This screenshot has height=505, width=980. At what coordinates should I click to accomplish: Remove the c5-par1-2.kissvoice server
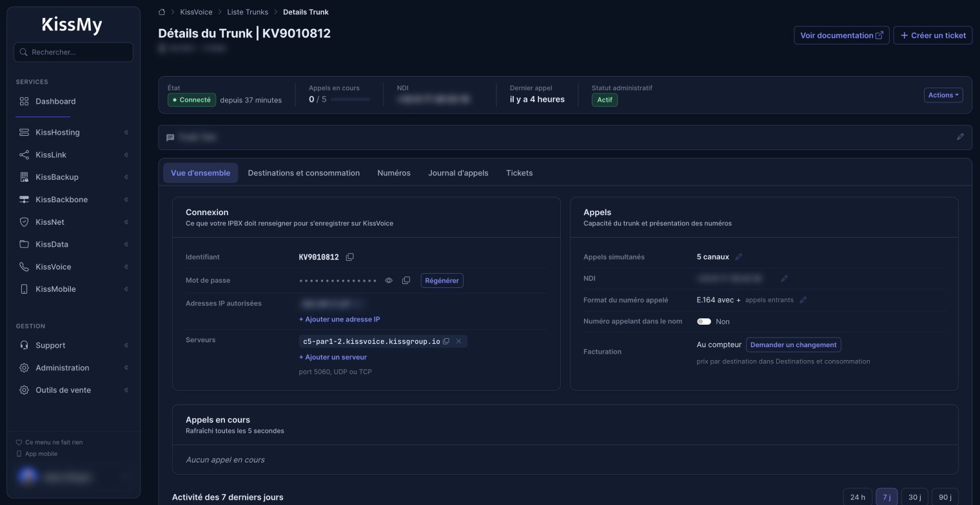click(x=458, y=341)
